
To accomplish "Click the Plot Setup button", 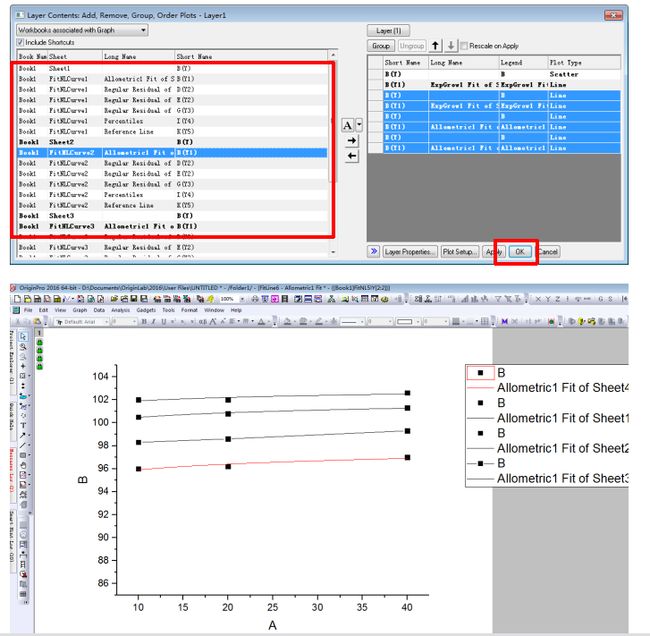I will click(x=459, y=252).
